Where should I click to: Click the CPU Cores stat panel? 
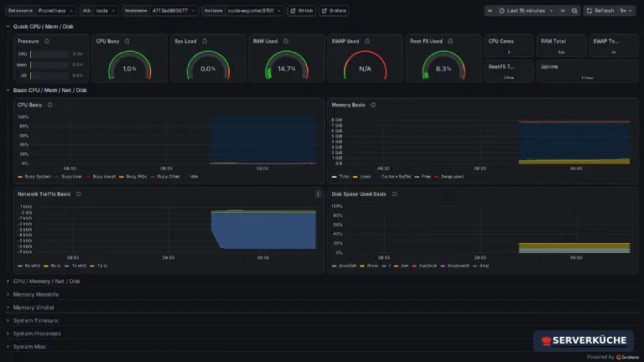point(509,45)
